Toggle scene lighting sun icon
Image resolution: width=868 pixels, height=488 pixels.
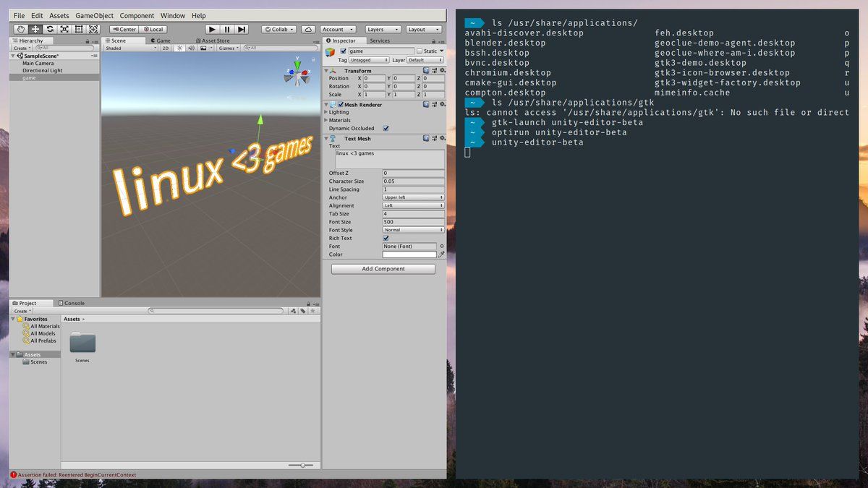pyautogui.click(x=179, y=48)
